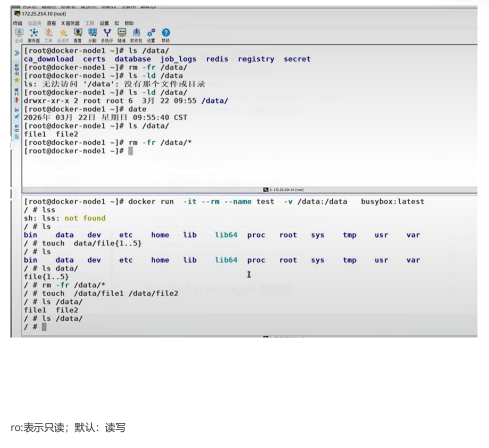Click the 'file{1..5}' output line
This screenshot has height=448, width=489.
point(46,276)
